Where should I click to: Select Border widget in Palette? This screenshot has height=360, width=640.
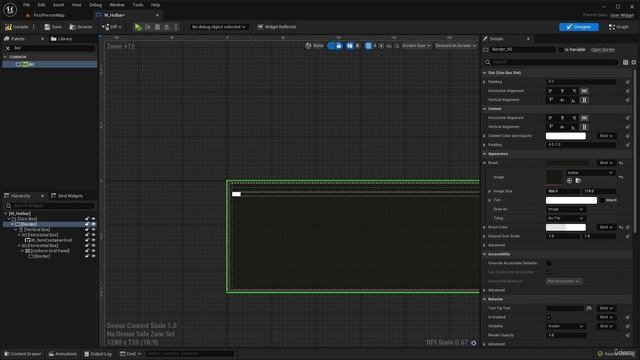[49, 64]
